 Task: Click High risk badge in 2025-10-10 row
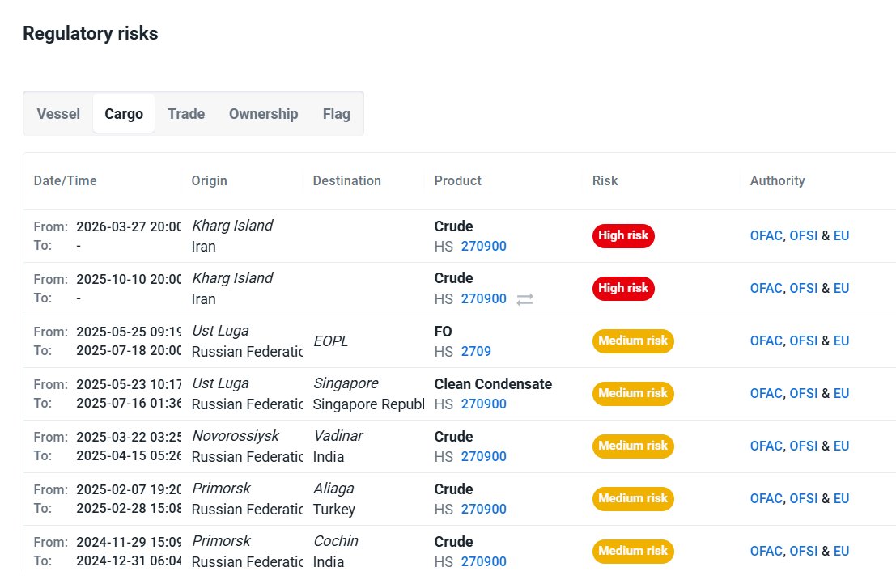pos(623,288)
